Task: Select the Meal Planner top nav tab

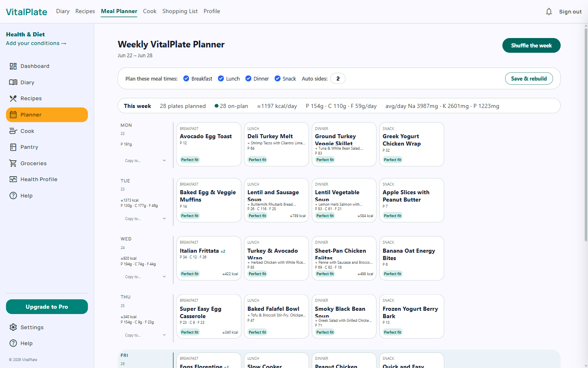Action: 119,11
